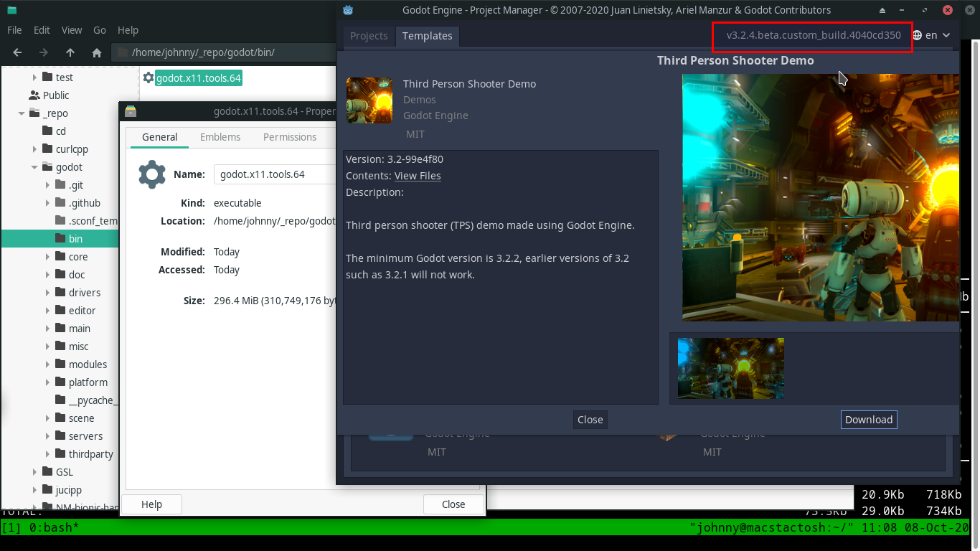
Task: Select the servers folder in tree
Action: (x=85, y=436)
